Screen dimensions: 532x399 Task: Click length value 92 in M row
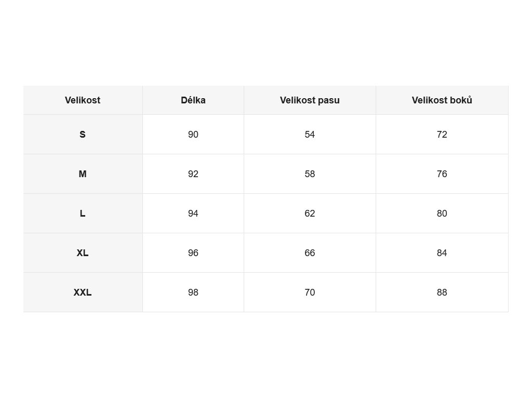pos(193,174)
